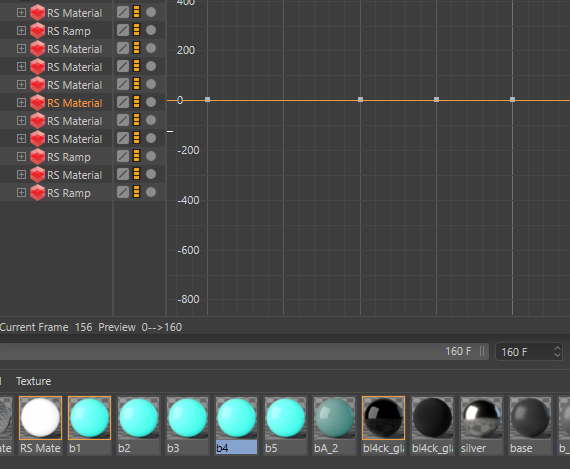
Task: Click the red cube icon of the bottom RS Ramp
Action: coord(37,193)
